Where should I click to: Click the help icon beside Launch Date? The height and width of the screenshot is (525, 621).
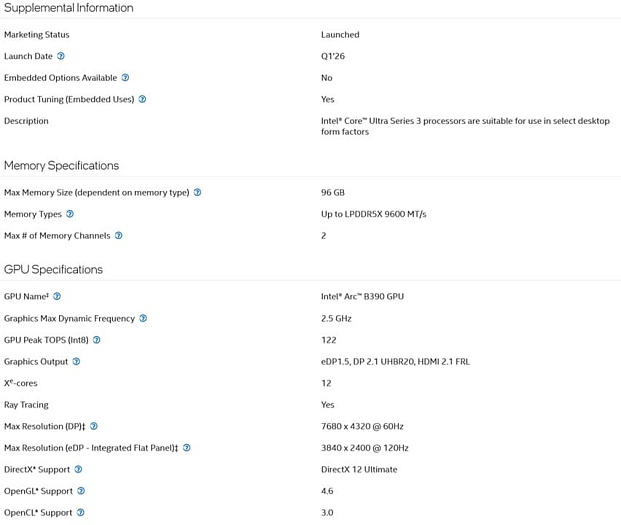(61, 56)
